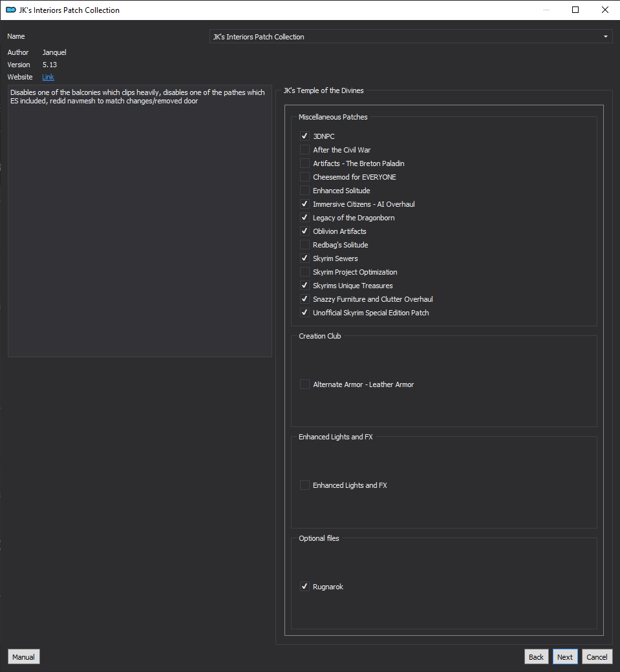Screen dimensions: 620x672
Task: Enable Alternate Armor - Leather Armor
Action: (305, 384)
